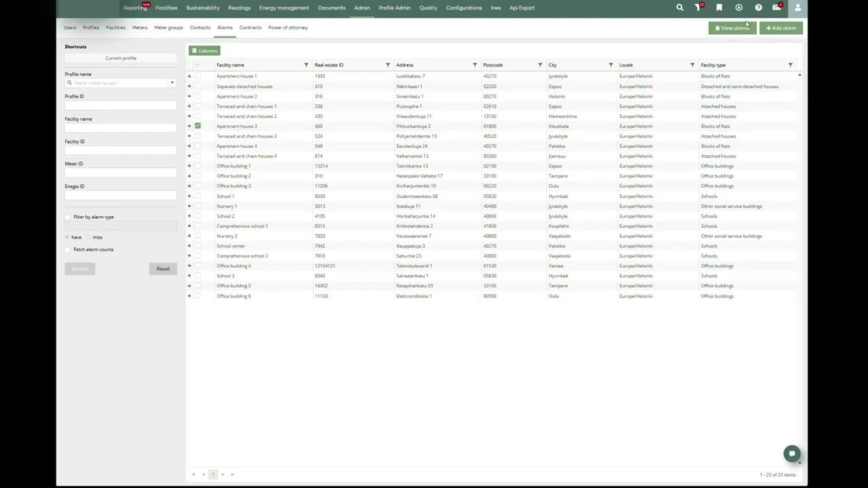Image resolution: width=868 pixels, height=488 pixels.
Task: Select the have radio option
Action: click(67, 237)
